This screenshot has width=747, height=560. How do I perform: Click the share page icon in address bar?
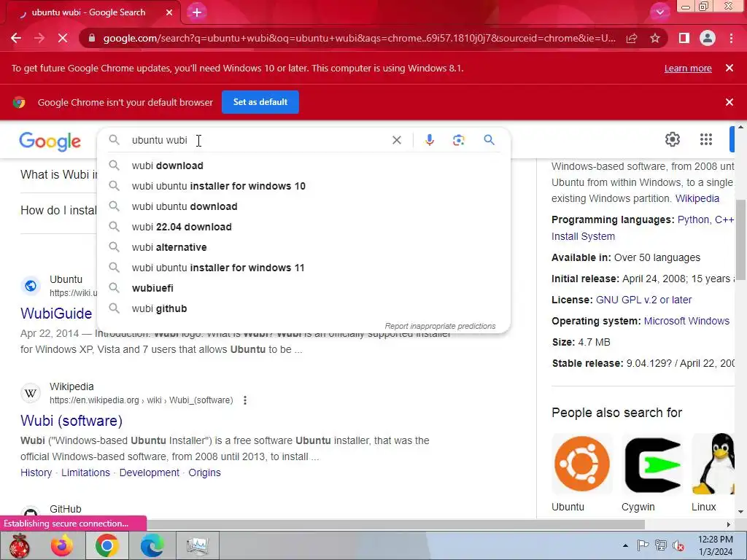632,38
